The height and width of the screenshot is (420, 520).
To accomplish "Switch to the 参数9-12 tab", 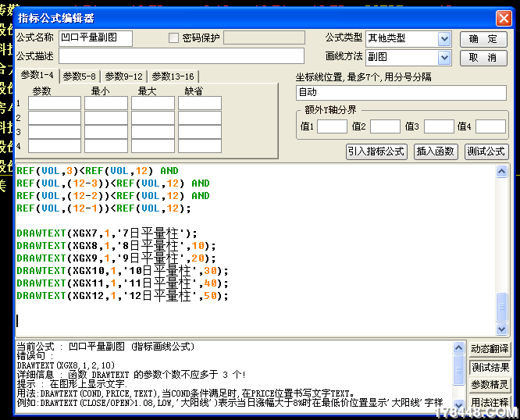I will (123, 77).
